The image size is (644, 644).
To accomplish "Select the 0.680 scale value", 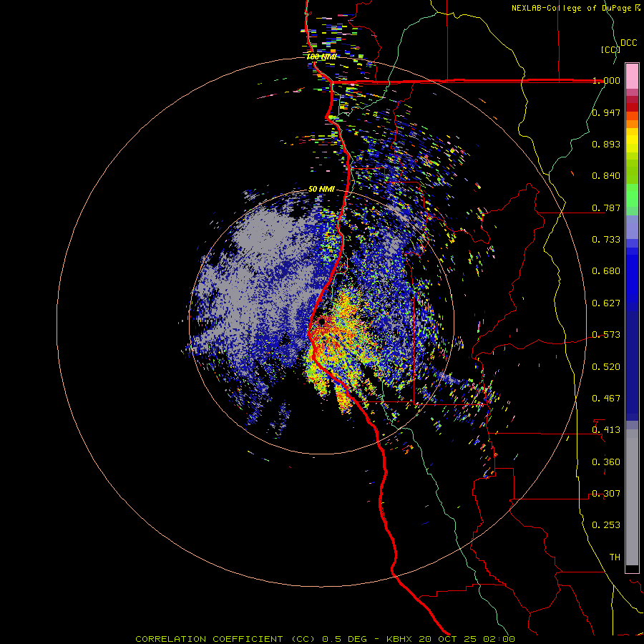I will coord(606,271).
